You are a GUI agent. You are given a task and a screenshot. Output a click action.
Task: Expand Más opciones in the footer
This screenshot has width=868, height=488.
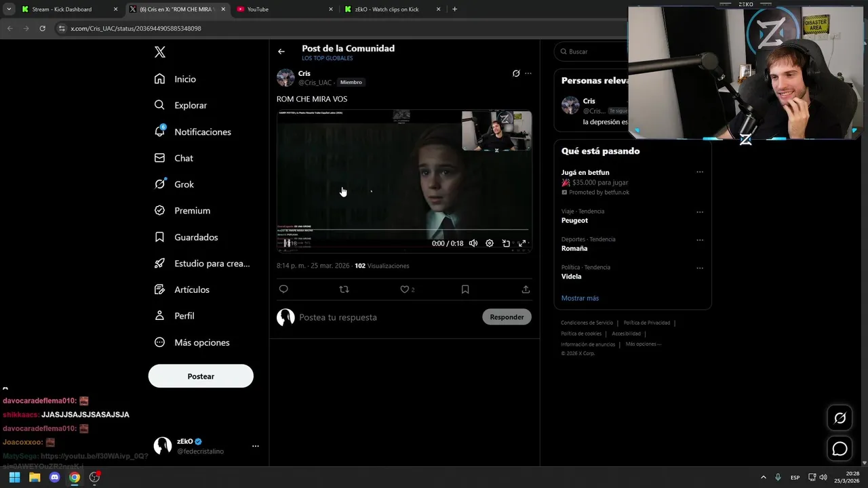[x=643, y=344]
